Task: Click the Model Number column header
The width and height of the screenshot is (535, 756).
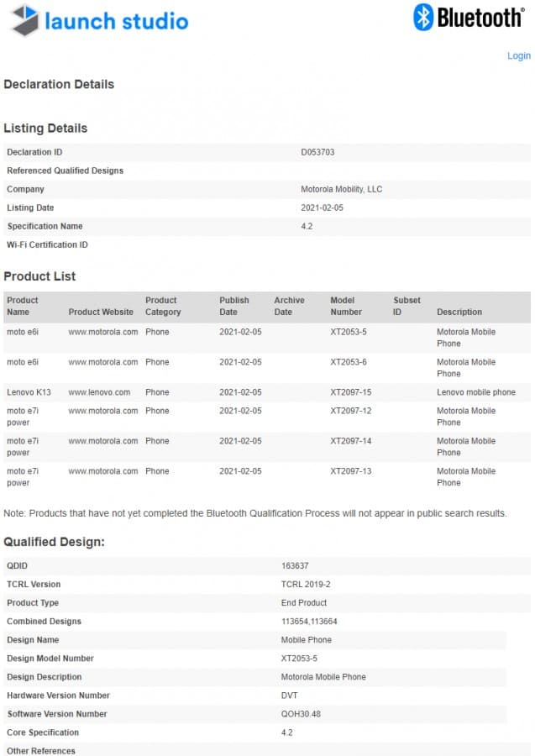Action: pos(346,306)
